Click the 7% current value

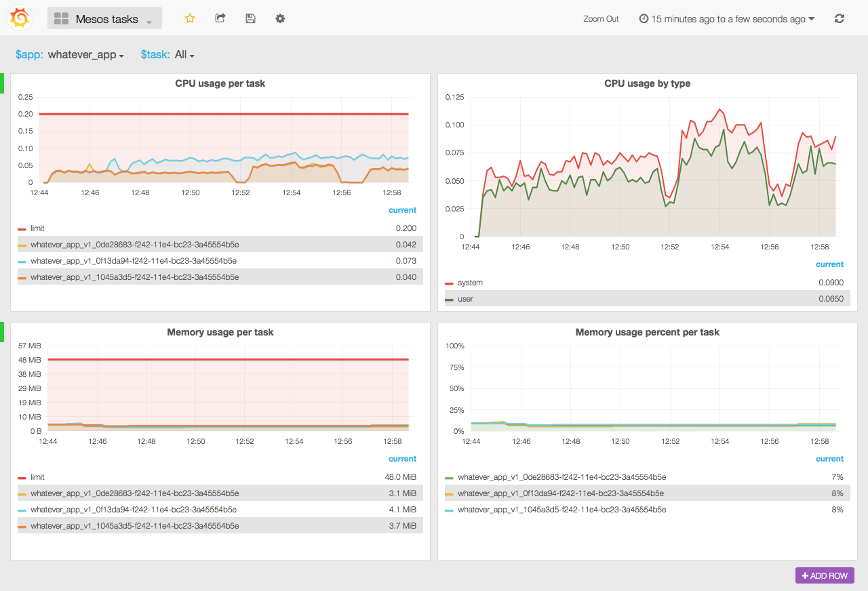point(837,477)
